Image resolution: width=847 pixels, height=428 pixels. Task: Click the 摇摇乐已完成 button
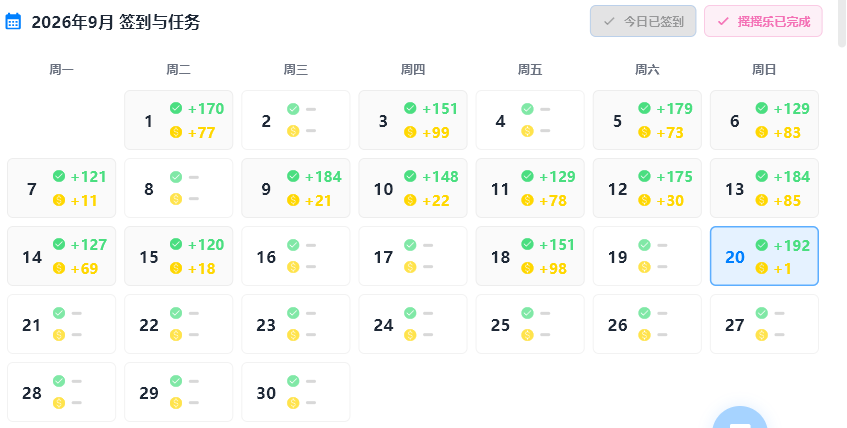(763, 21)
